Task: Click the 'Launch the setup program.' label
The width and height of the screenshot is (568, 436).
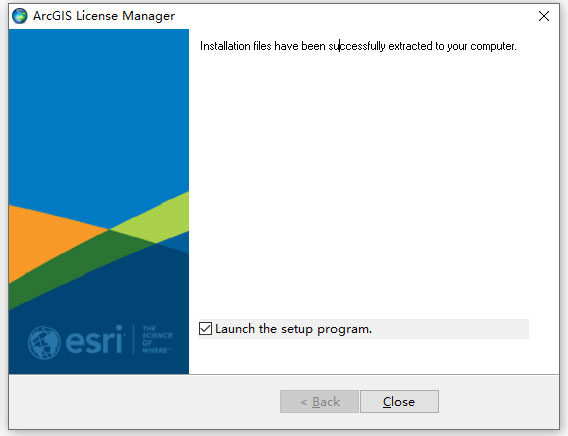Action: coord(293,329)
